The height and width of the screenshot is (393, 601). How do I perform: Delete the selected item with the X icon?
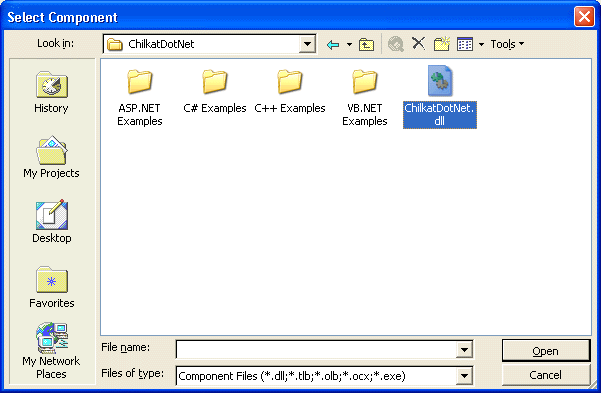tap(418, 44)
